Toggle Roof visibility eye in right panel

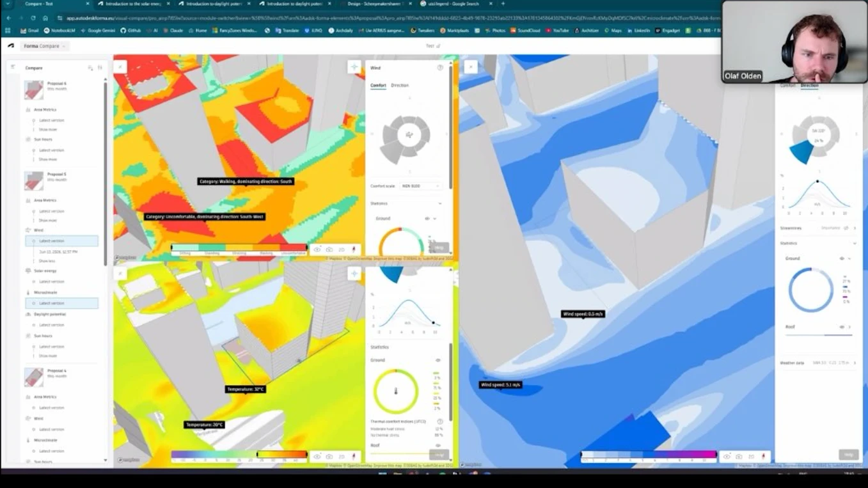(842, 327)
